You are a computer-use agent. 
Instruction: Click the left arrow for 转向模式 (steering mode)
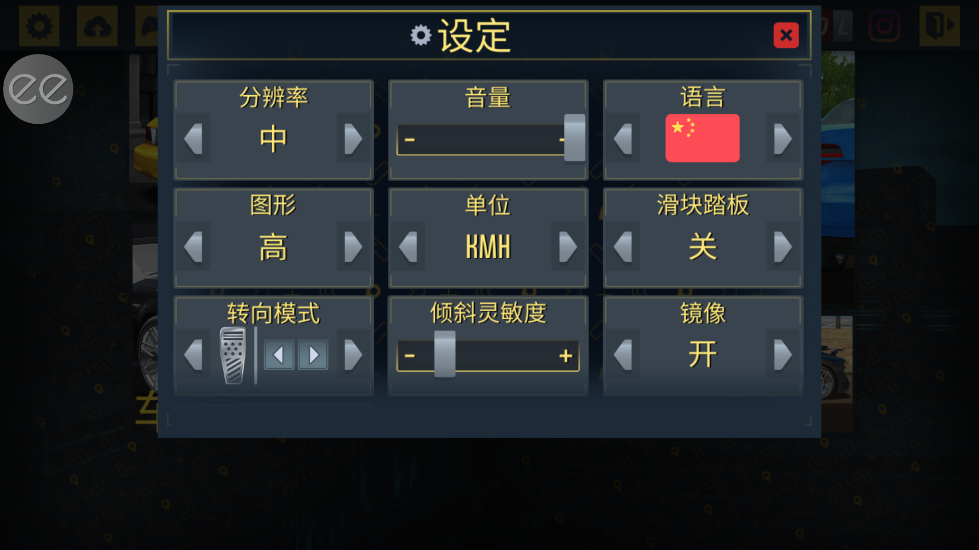(x=194, y=355)
